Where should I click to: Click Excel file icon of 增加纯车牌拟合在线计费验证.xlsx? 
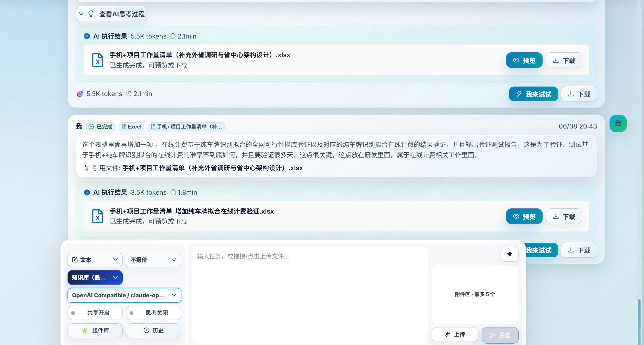coord(97,216)
